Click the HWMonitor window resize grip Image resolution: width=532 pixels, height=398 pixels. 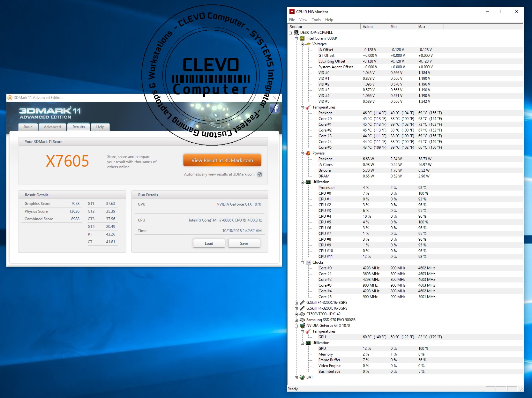pyautogui.click(x=521, y=389)
